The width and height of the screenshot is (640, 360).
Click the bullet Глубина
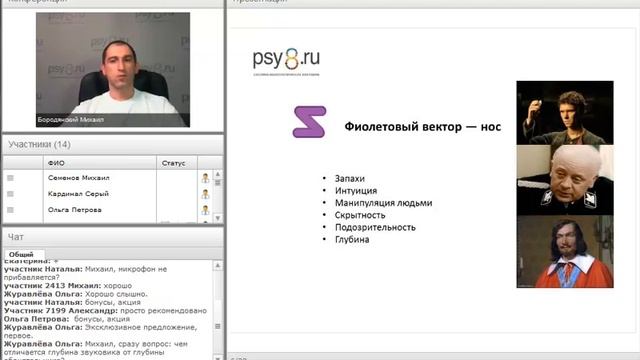(x=352, y=240)
